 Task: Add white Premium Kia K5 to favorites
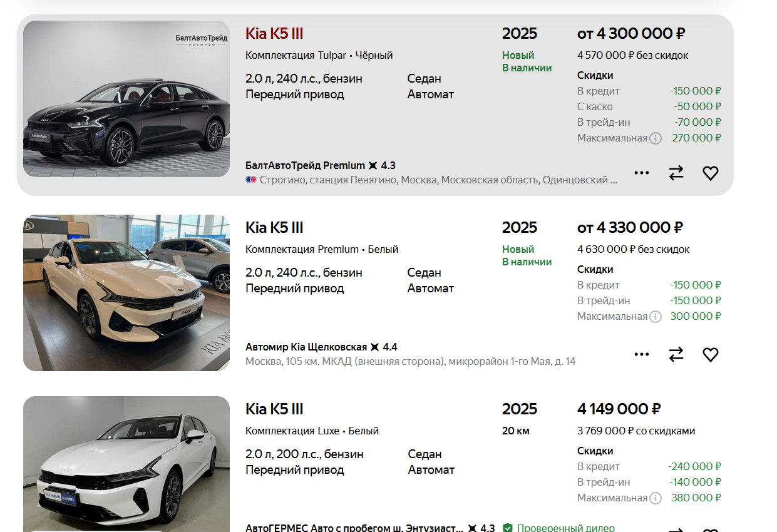(710, 355)
